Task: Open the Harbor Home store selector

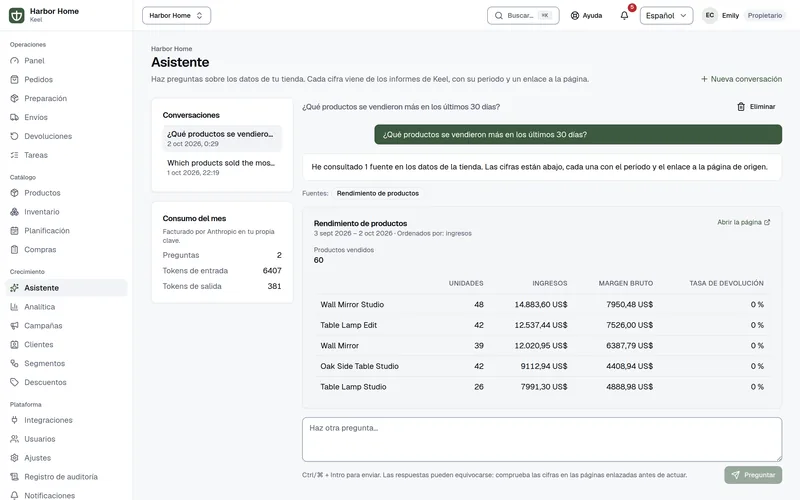Action: point(177,15)
